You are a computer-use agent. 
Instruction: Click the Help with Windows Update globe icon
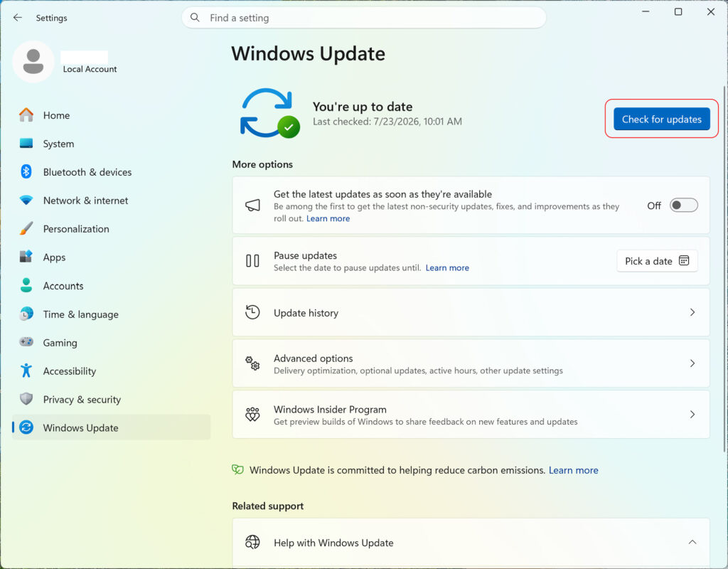click(252, 542)
